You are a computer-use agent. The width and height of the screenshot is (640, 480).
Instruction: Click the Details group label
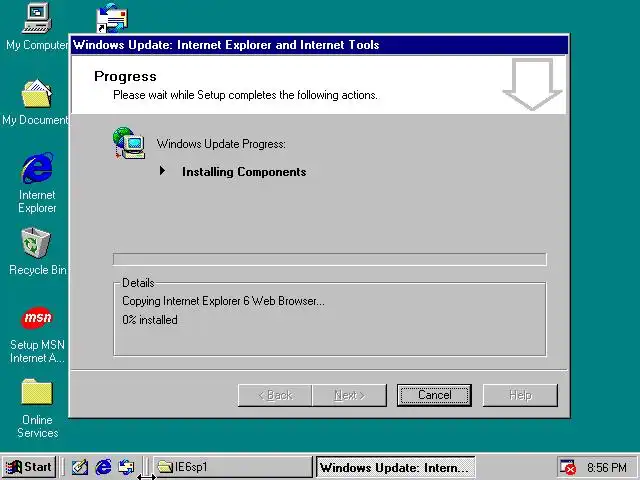pyautogui.click(x=138, y=283)
